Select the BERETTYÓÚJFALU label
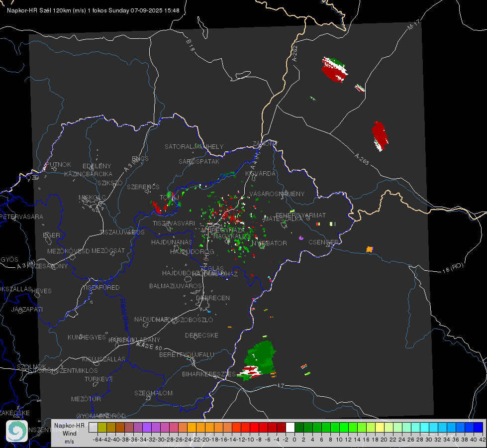Viewport: 487px width, 448px height. point(187,354)
